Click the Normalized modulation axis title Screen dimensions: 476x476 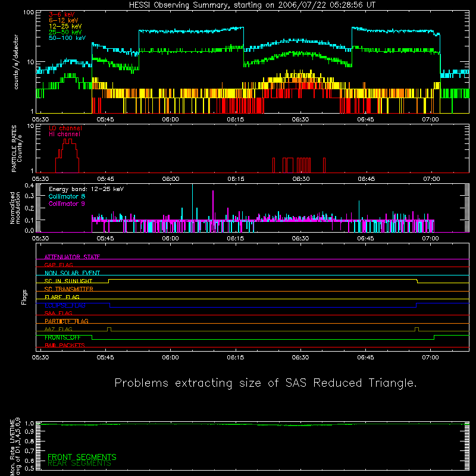(x=15, y=208)
